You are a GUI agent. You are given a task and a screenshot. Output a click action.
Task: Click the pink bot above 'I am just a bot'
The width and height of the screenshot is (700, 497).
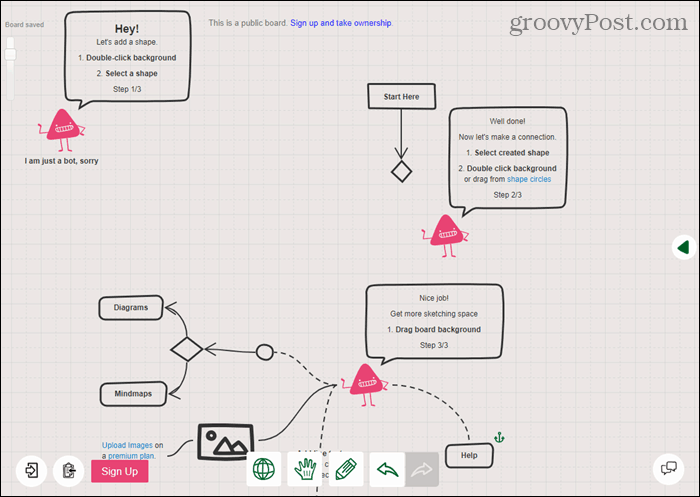pos(62,130)
